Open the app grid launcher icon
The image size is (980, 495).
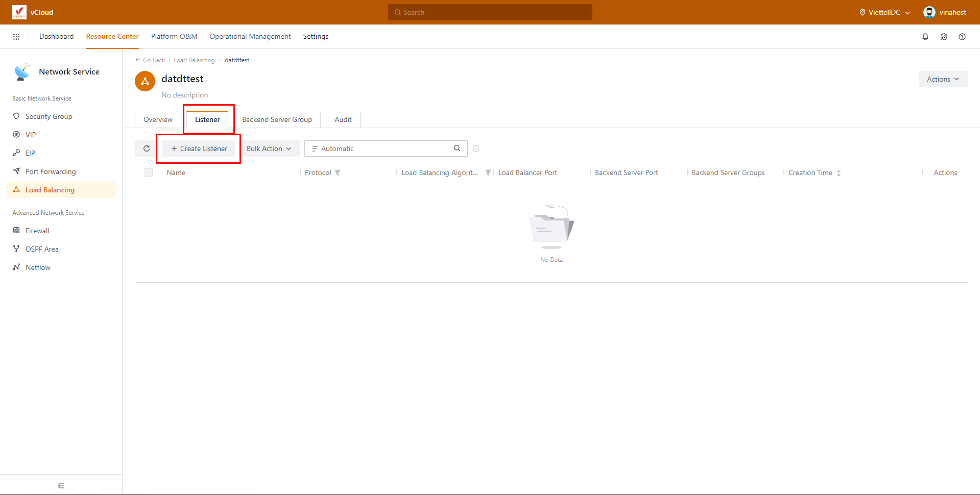16,37
